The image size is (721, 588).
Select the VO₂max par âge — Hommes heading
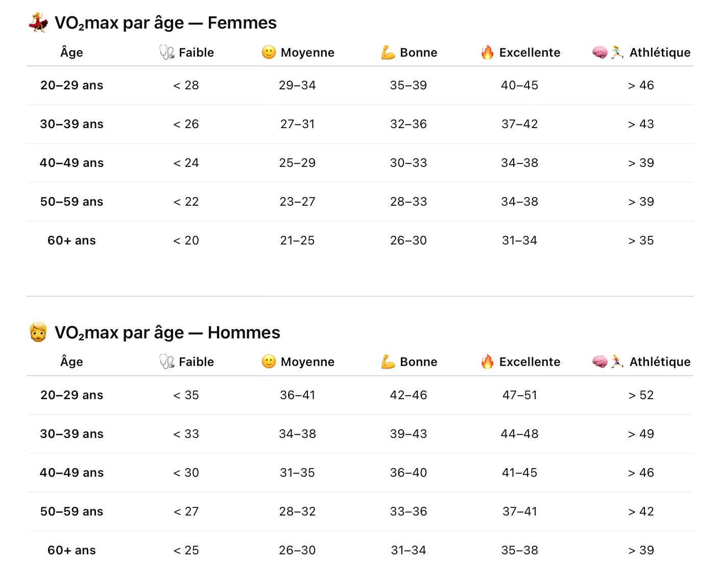[x=167, y=333]
